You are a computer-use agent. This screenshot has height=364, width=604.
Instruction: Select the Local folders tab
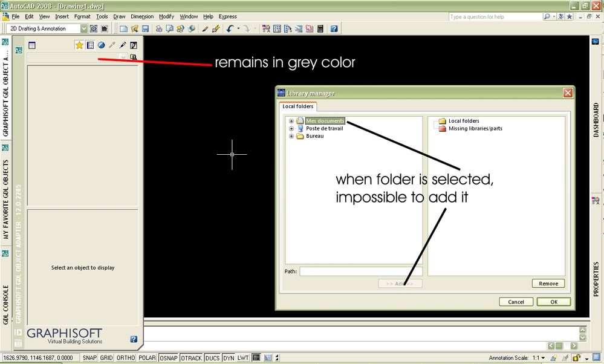(297, 106)
